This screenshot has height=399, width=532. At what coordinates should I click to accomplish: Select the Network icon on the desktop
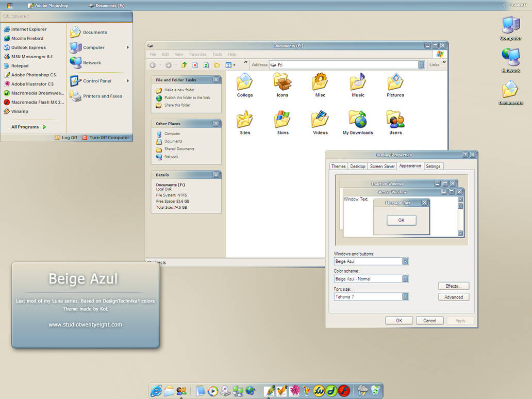(x=511, y=60)
